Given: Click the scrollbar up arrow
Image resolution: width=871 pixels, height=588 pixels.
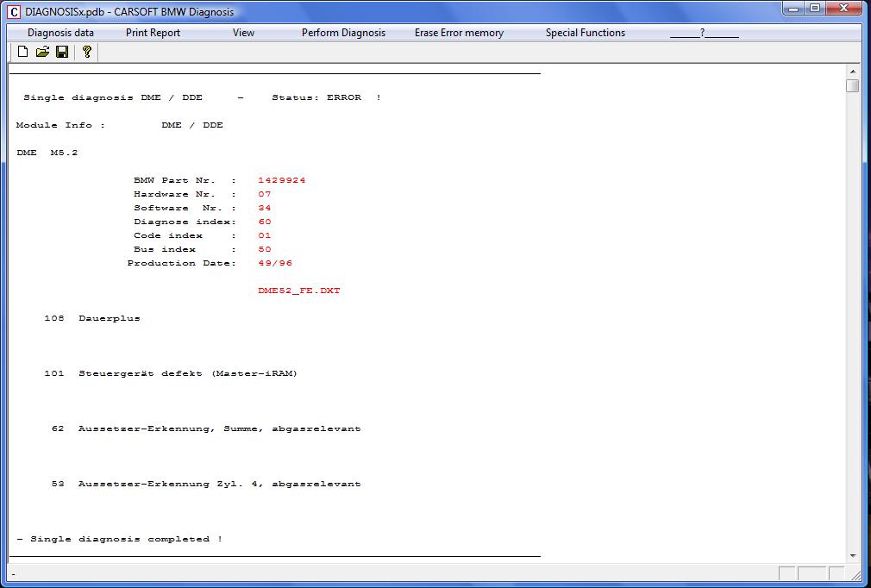Looking at the screenshot, I should (853, 72).
